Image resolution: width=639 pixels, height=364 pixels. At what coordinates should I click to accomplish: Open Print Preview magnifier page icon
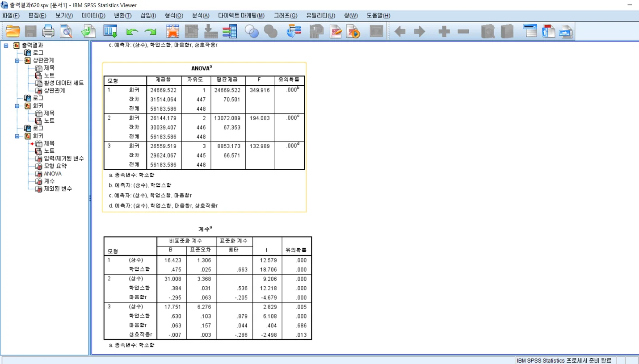tap(66, 31)
